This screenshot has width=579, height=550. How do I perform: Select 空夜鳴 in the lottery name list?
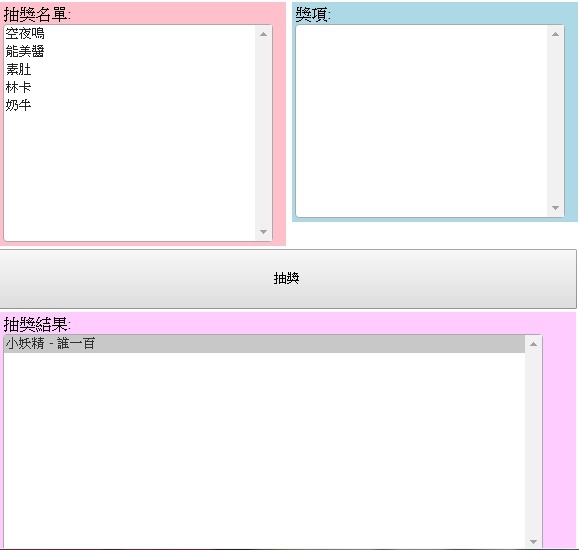pos(129,34)
